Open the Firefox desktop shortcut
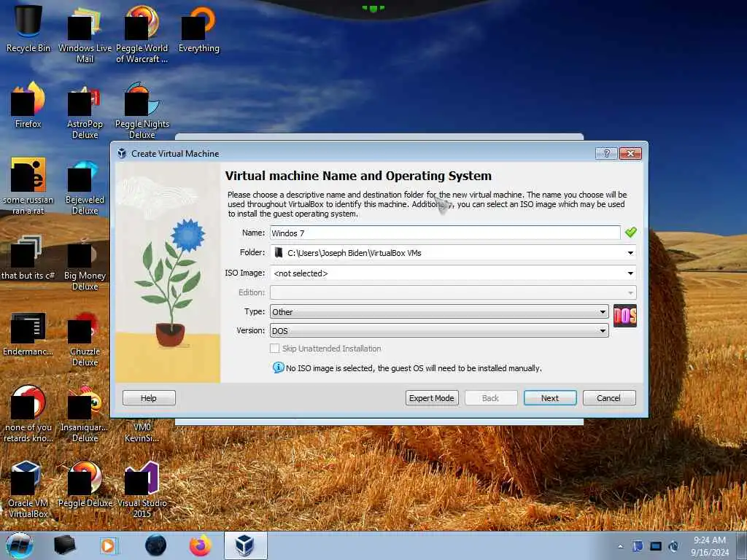Screen dimensions: 747x560 (x=28, y=105)
